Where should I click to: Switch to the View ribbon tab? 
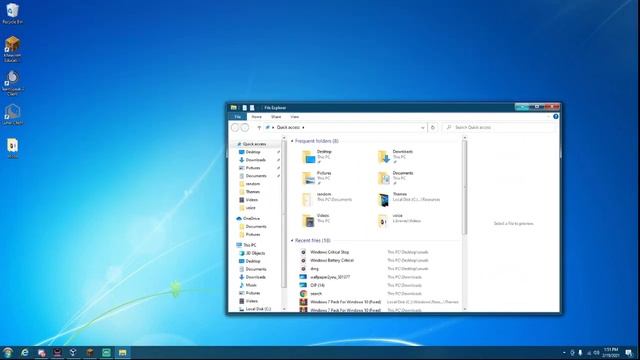(x=294, y=117)
